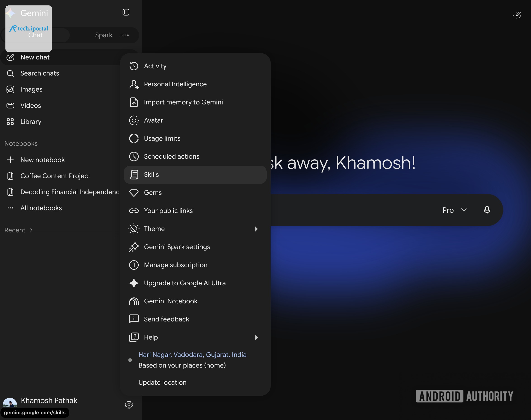Click Send feedback
Image resolution: width=531 pixels, height=420 pixels.
click(195, 319)
